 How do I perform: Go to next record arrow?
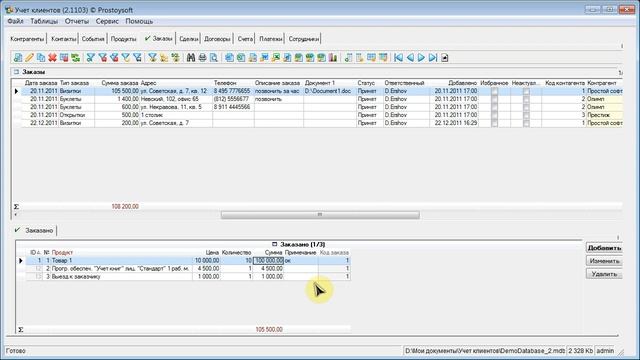[422, 58]
